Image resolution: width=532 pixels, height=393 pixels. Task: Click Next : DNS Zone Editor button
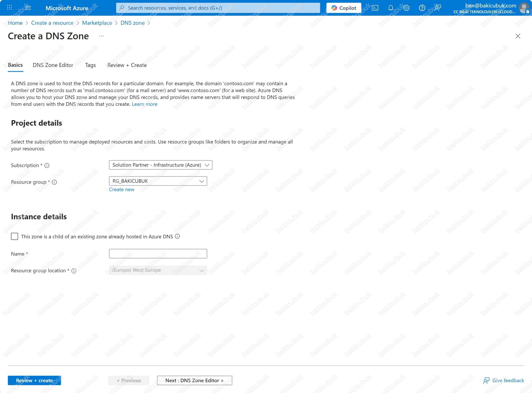[x=195, y=380]
